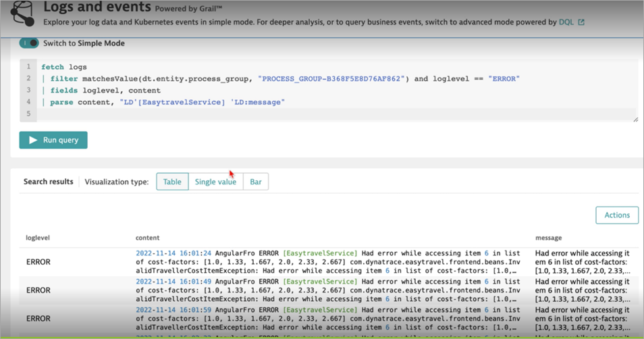This screenshot has width=644, height=339.
Task: Click the message column header
Action: pyautogui.click(x=548, y=238)
